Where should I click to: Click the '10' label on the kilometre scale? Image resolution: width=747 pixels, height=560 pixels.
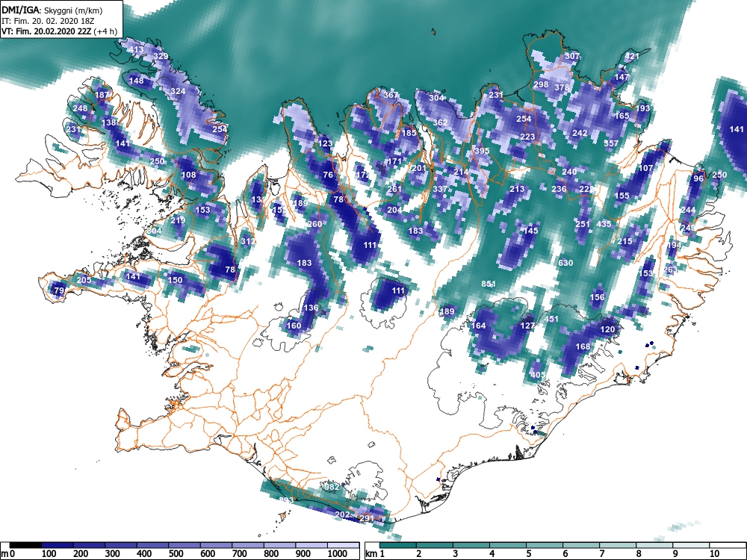coord(713,553)
